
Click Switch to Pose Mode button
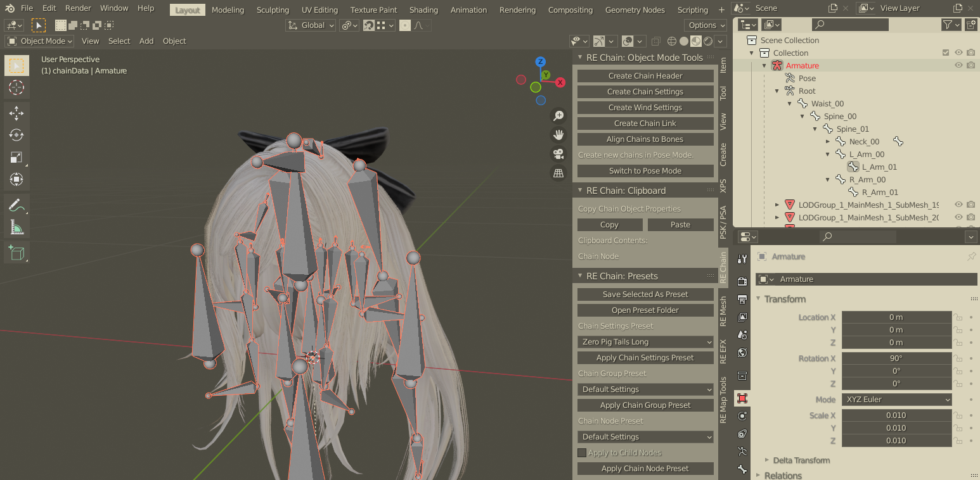point(645,171)
